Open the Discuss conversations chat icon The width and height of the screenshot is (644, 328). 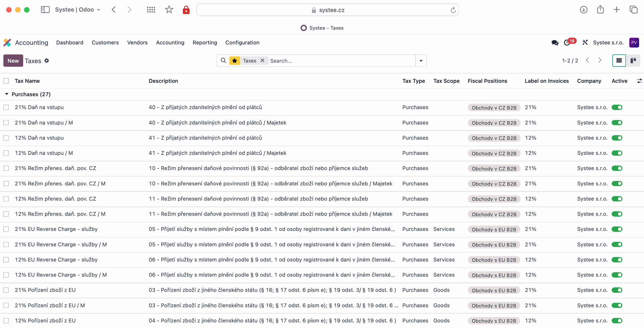click(555, 43)
